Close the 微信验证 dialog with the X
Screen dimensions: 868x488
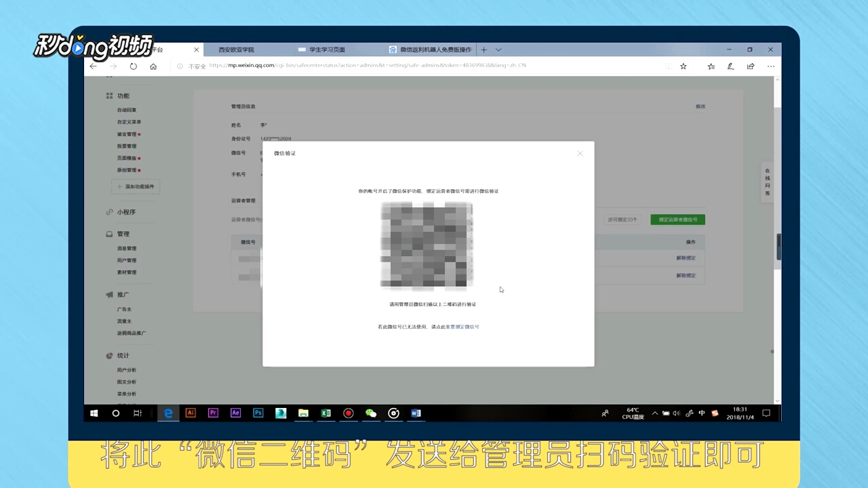[580, 153]
